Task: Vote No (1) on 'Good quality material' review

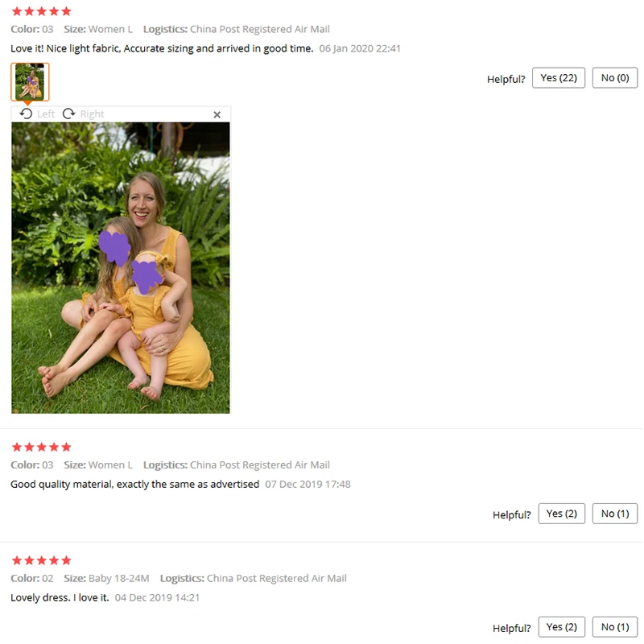Action: 615,514
